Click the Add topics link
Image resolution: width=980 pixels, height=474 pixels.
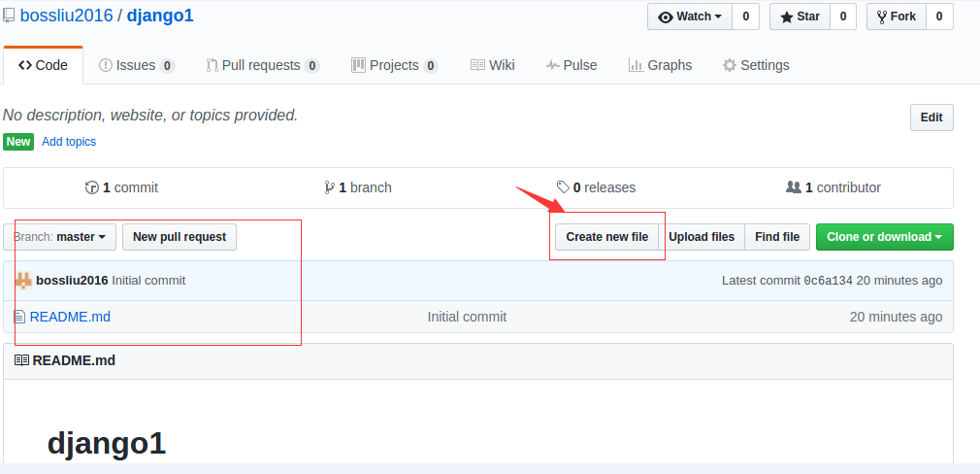69,142
